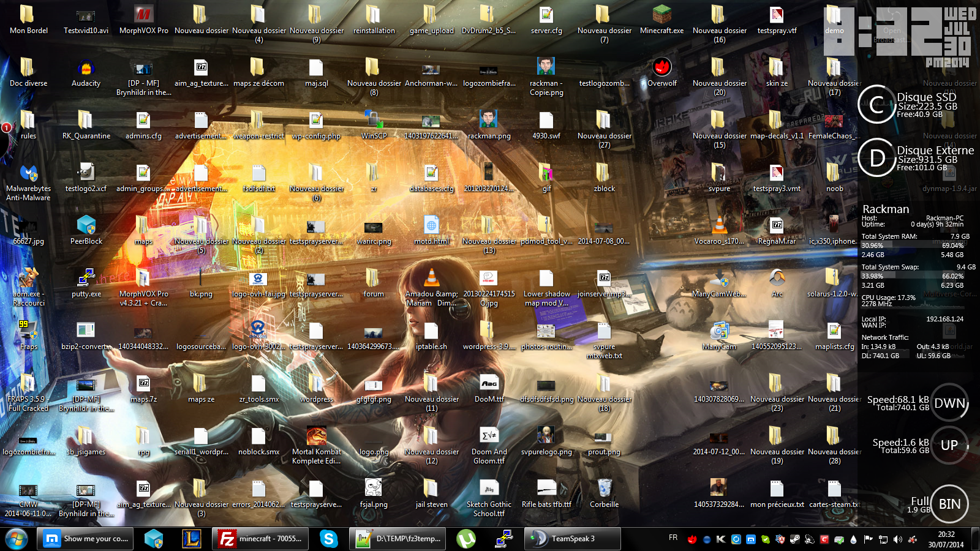Open the WinSCP desktop shortcut

374,126
